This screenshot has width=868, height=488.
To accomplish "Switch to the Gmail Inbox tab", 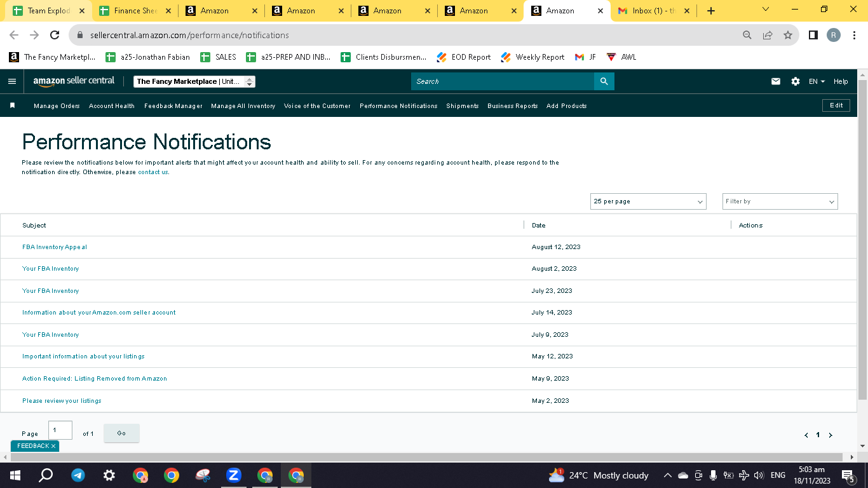I will [x=653, y=11].
